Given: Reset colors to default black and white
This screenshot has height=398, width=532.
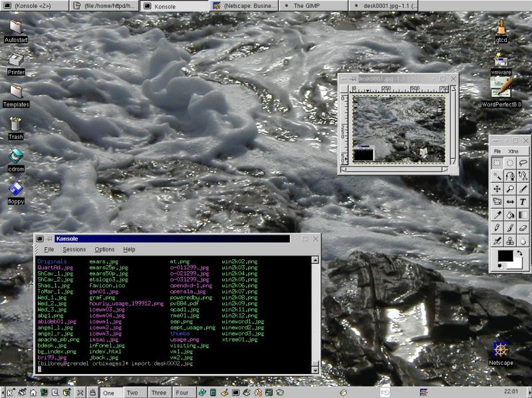Looking at the screenshot, I should tap(499, 266).
